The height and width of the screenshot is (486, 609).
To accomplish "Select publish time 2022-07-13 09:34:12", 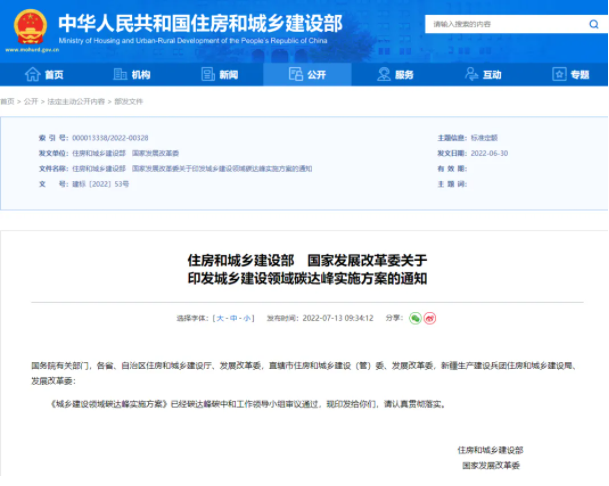I will (338, 318).
